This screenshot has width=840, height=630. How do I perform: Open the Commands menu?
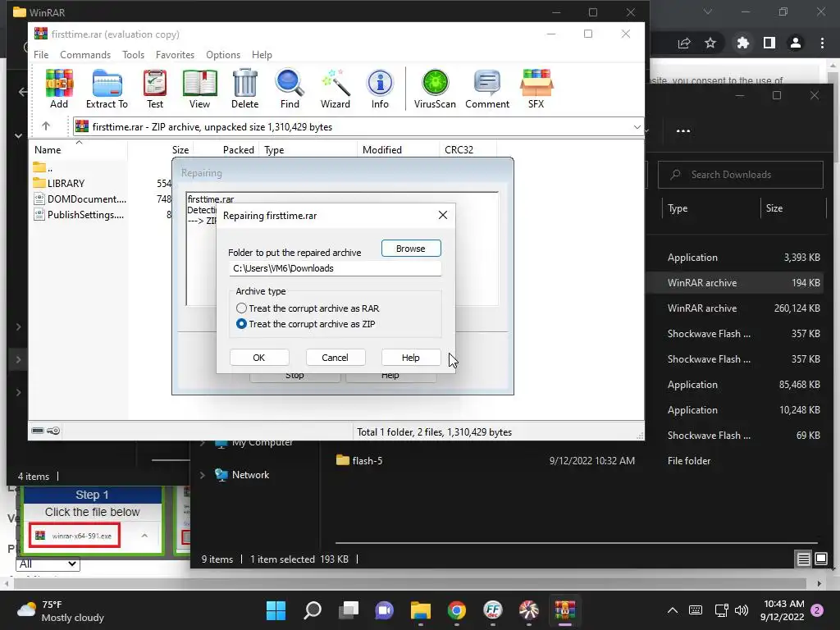[x=85, y=55]
